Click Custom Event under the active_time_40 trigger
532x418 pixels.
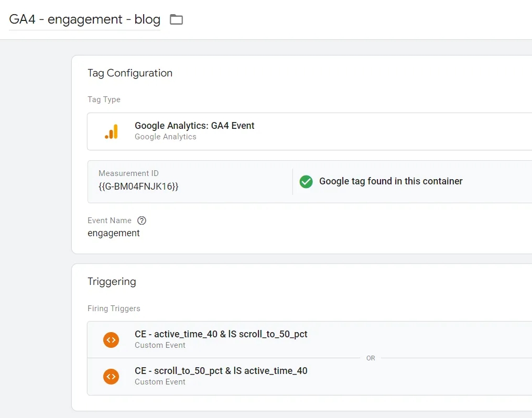160,345
